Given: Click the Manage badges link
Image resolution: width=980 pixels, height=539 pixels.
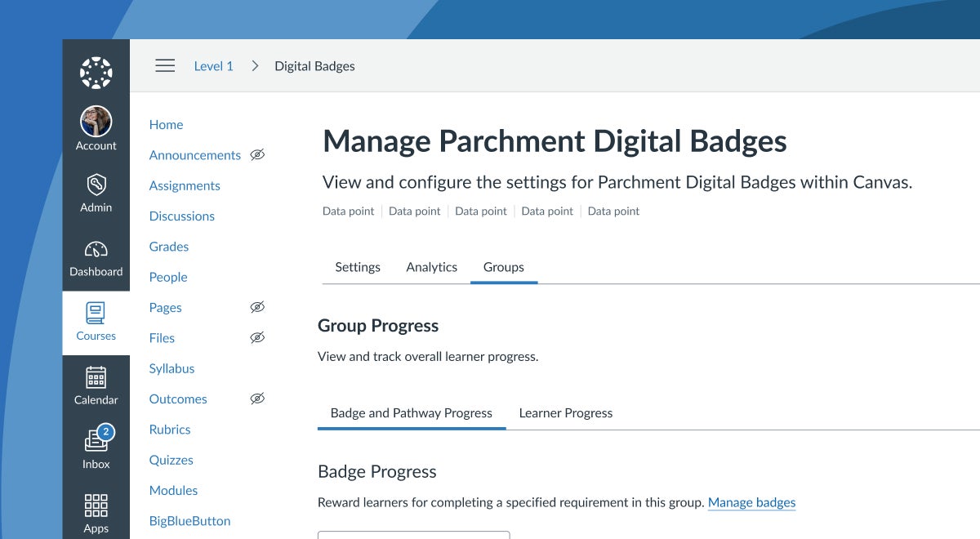Looking at the screenshot, I should click(751, 503).
